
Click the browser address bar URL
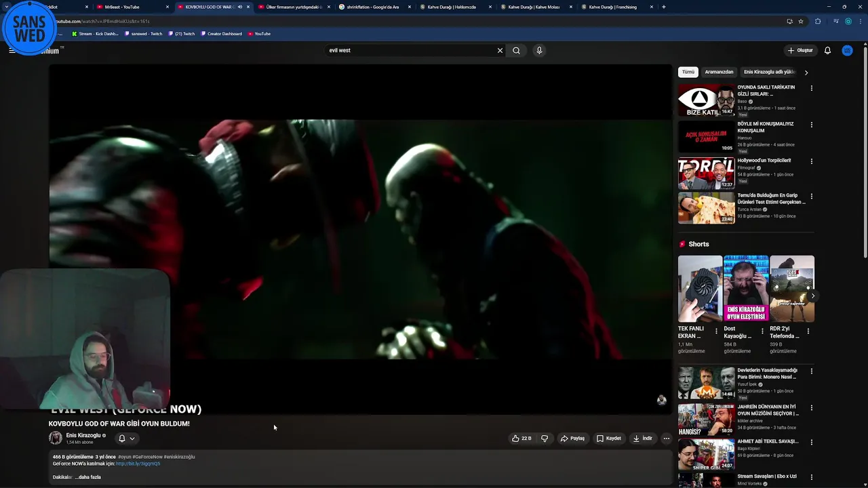point(101,21)
